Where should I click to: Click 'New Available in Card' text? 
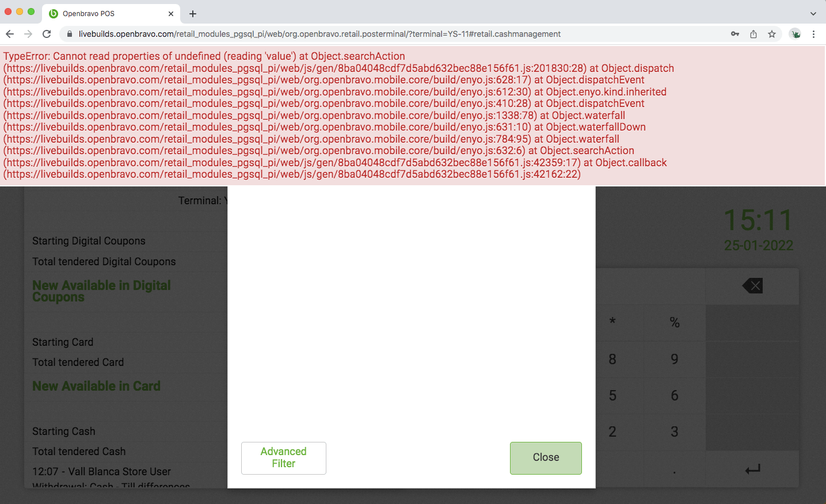click(x=96, y=386)
